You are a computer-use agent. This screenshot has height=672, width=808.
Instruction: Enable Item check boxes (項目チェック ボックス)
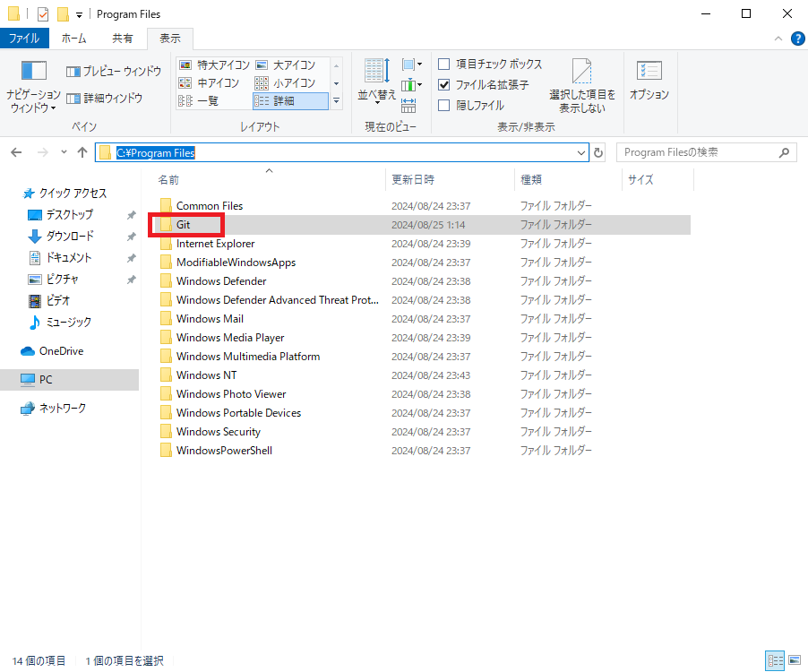point(444,65)
